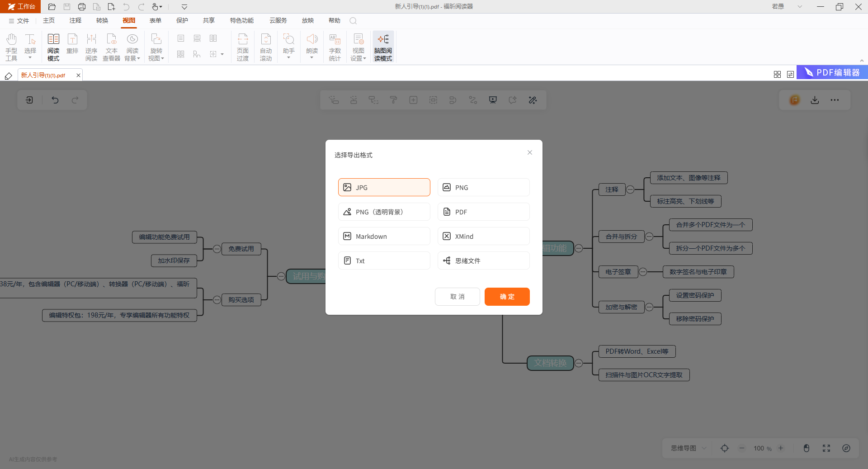Close the export format dialog
The image size is (868, 469).
tap(529, 152)
